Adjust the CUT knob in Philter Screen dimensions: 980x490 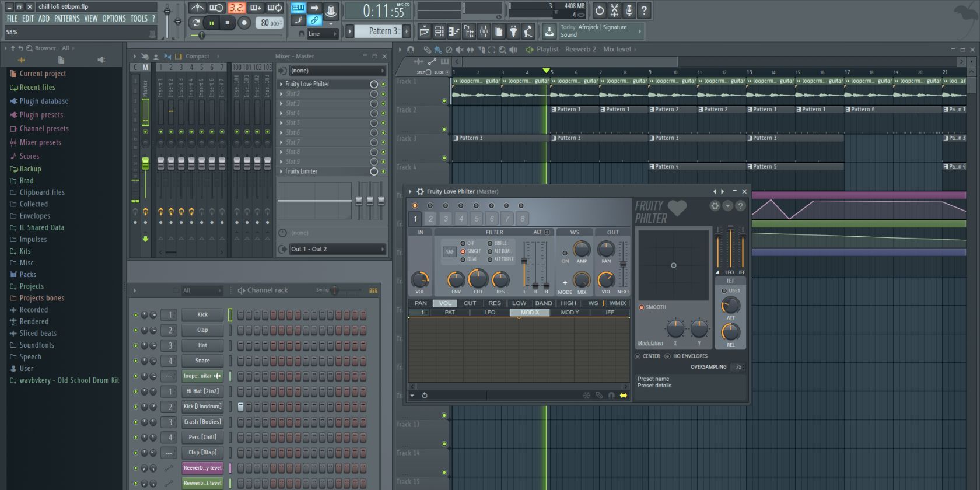click(478, 278)
